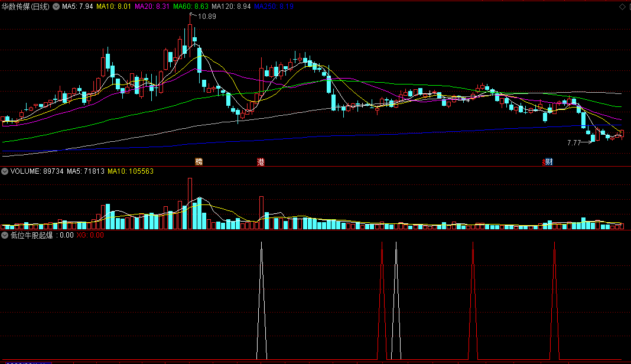
Task: Click the candlestick at the 10.89 peak
Action: (x=190, y=36)
